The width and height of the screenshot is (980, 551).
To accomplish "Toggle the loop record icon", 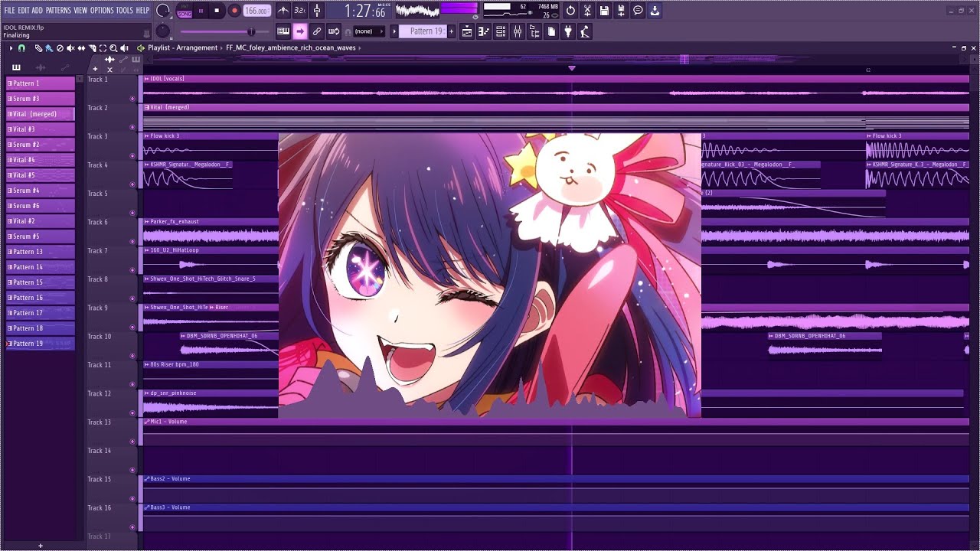I will point(334,31).
